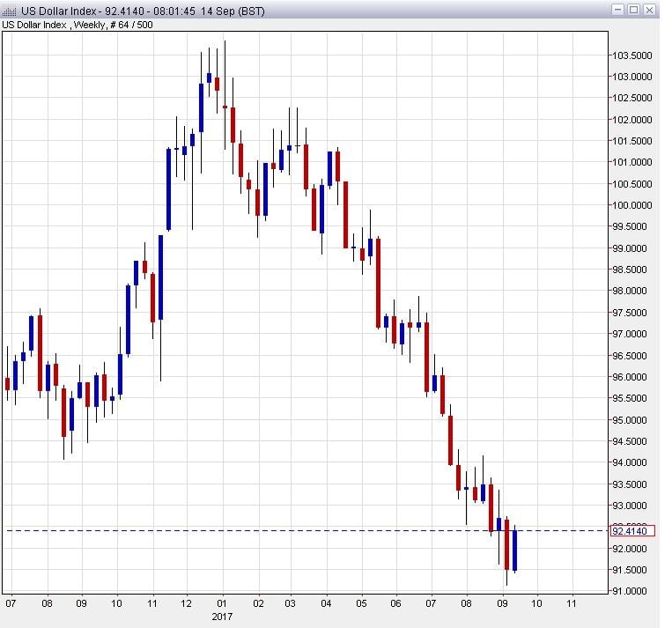
Task: Click the long red candle falling from 99.2 to 97.1
Action: pyautogui.click(x=378, y=282)
